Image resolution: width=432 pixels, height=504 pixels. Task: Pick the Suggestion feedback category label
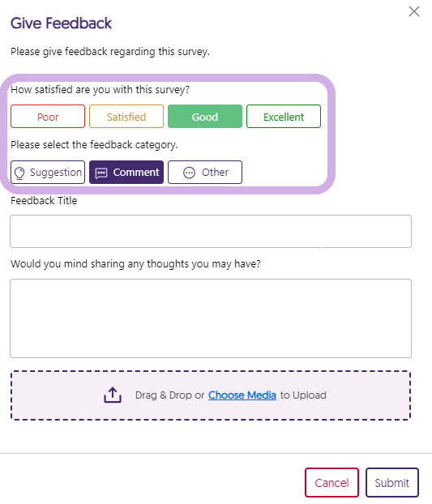point(56,173)
